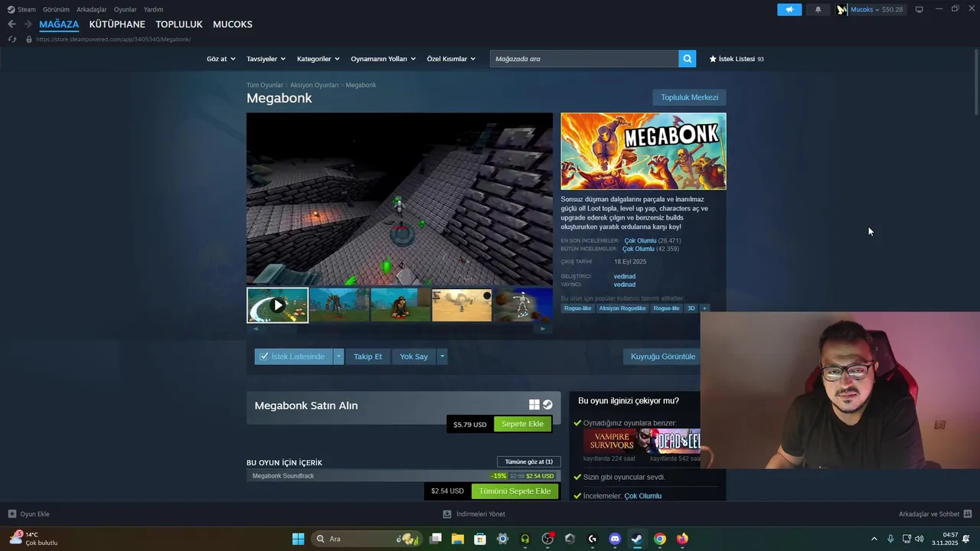Image resolution: width=980 pixels, height=551 pixels.
Task: Go forward with the right arrow
Action: coord(28,24)
